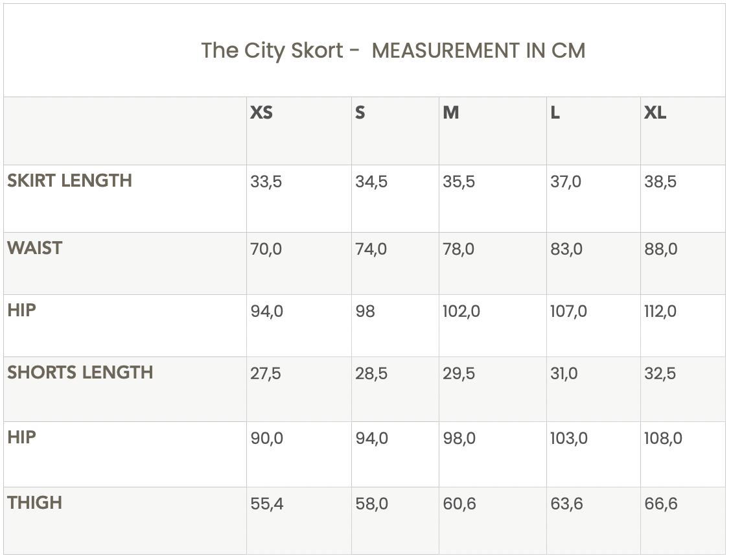Click the hip value 102,0
The image size is (731, 560).
pos(461,311)
